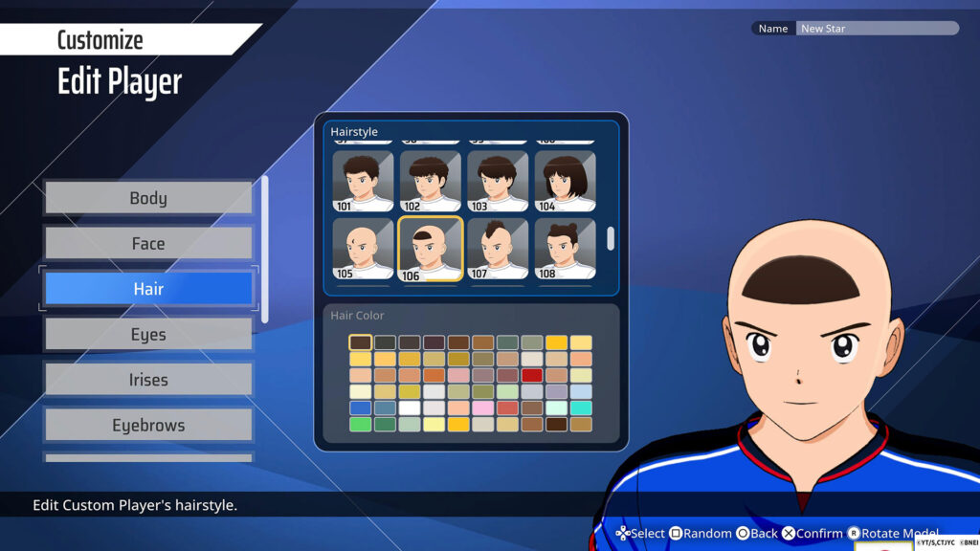Choose the light blue hair swatch
Image resolution: width=980 pixels, height=551 pixels.
pyautogui.click(x=581, y=391)
